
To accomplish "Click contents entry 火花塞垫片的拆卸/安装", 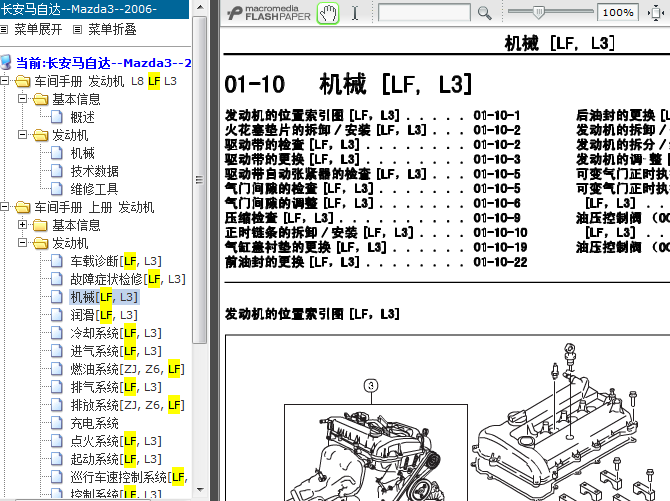I will point(373,130).
